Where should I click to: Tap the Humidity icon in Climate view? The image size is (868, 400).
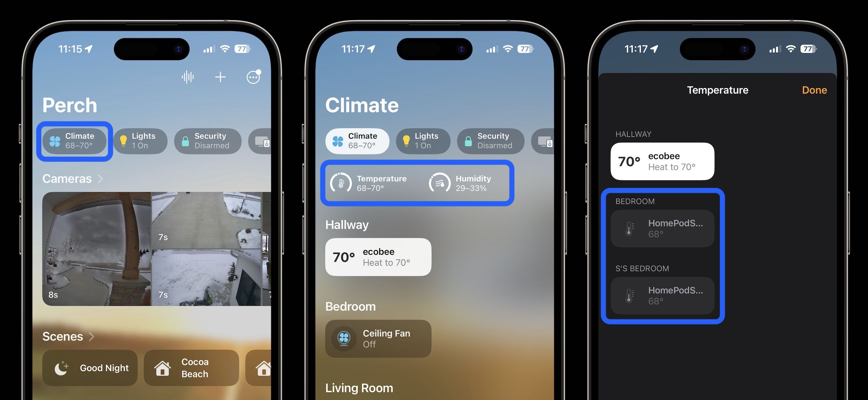click(x=439, y=183)
